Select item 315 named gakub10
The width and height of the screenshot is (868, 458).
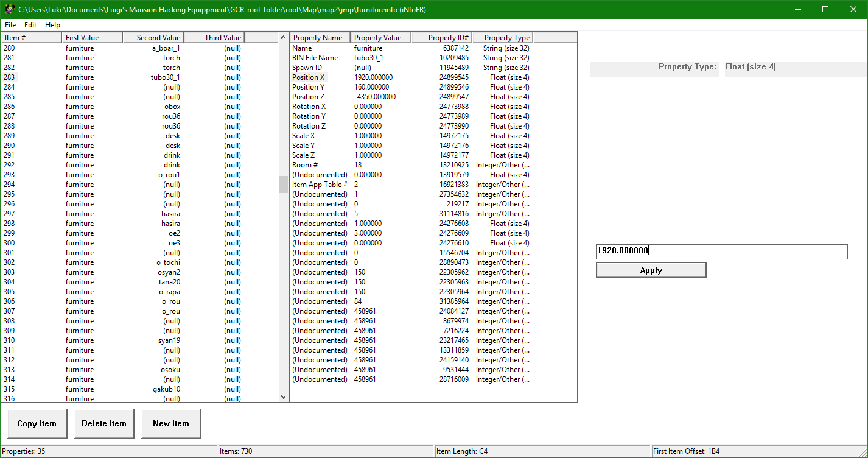[122, 389]
